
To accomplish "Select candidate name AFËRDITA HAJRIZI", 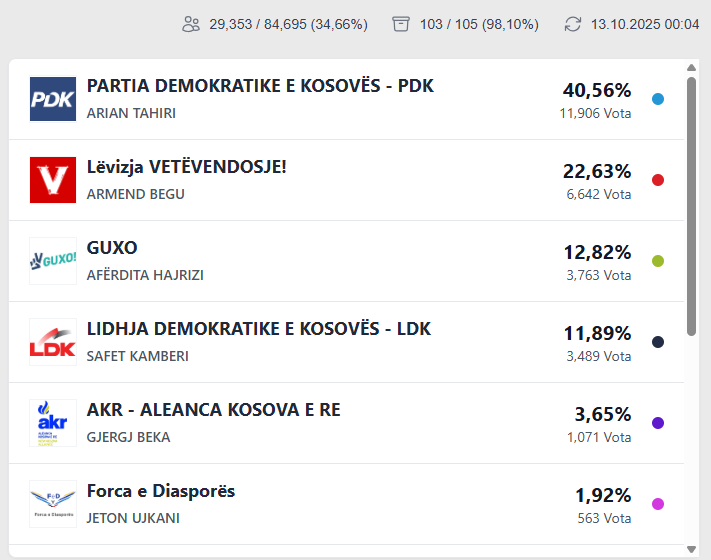I will coord(145,275).
